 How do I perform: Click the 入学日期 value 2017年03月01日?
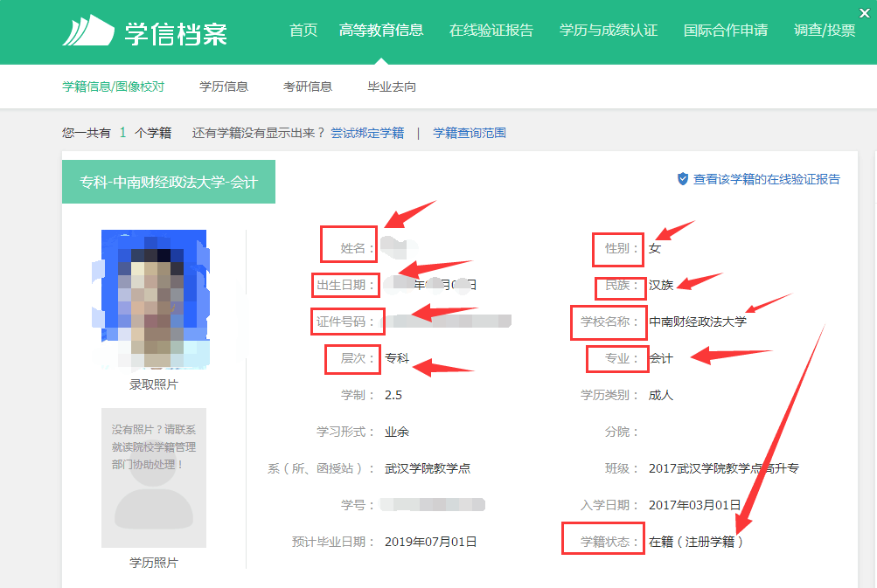(x=694, y=505)
